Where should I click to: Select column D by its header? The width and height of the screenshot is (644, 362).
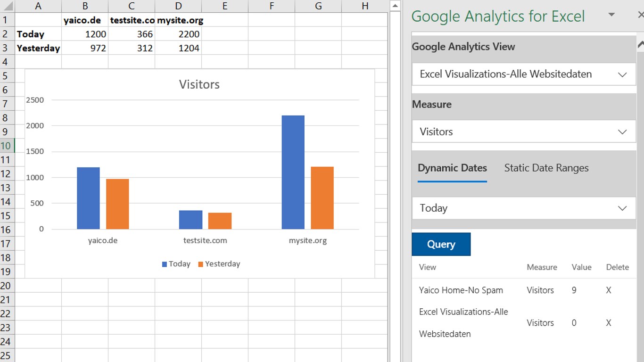(178, 6)
